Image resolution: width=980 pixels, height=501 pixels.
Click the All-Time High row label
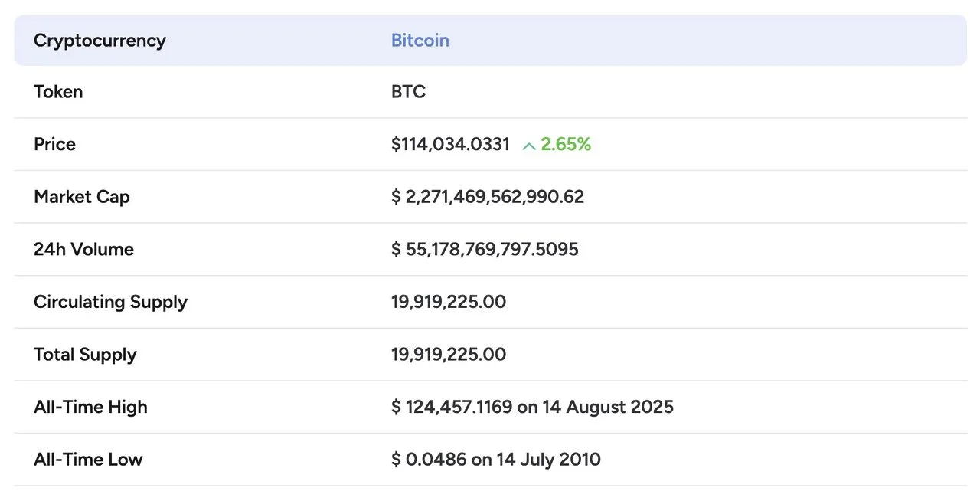[x=90, y=407]
